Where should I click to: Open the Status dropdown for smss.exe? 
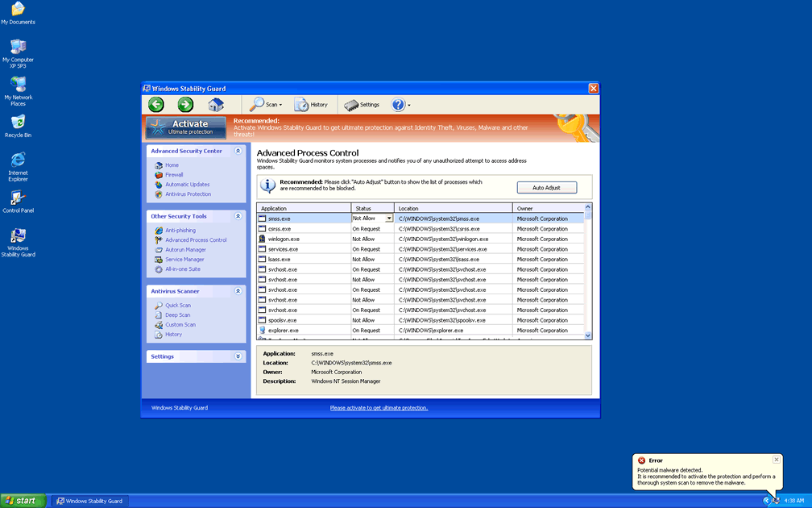coord(389,219)
